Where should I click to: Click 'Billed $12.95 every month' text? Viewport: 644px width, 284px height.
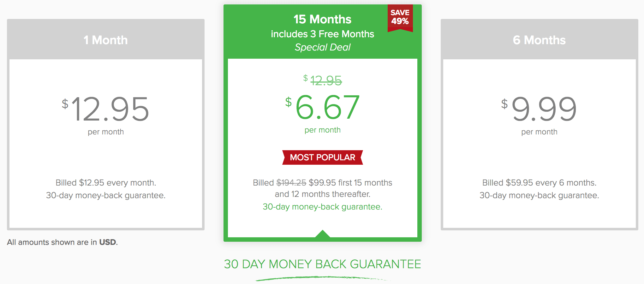tap(106, 183)
